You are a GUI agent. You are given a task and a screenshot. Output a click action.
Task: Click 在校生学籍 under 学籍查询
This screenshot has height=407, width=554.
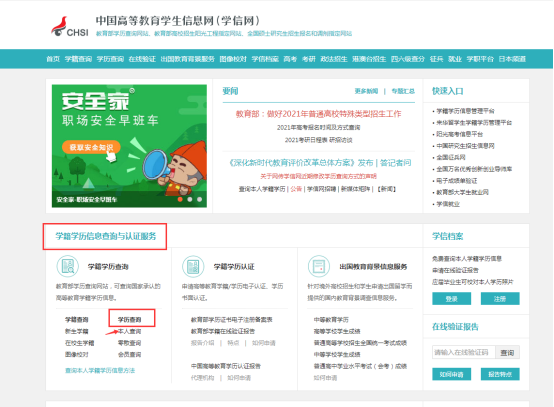point(79,343)
